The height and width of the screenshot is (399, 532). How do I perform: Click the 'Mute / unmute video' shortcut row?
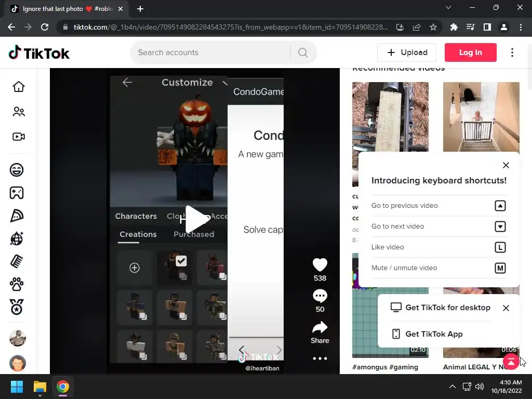[439, 268]
